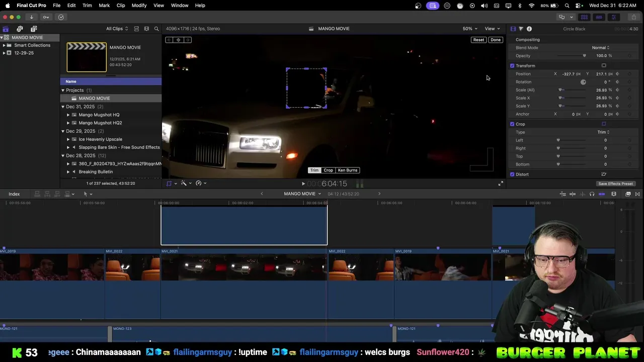Jump to previous keyframe arrow in viewer
The height and width of the screenshot is (362, 644).
click(x=169, y=40)
